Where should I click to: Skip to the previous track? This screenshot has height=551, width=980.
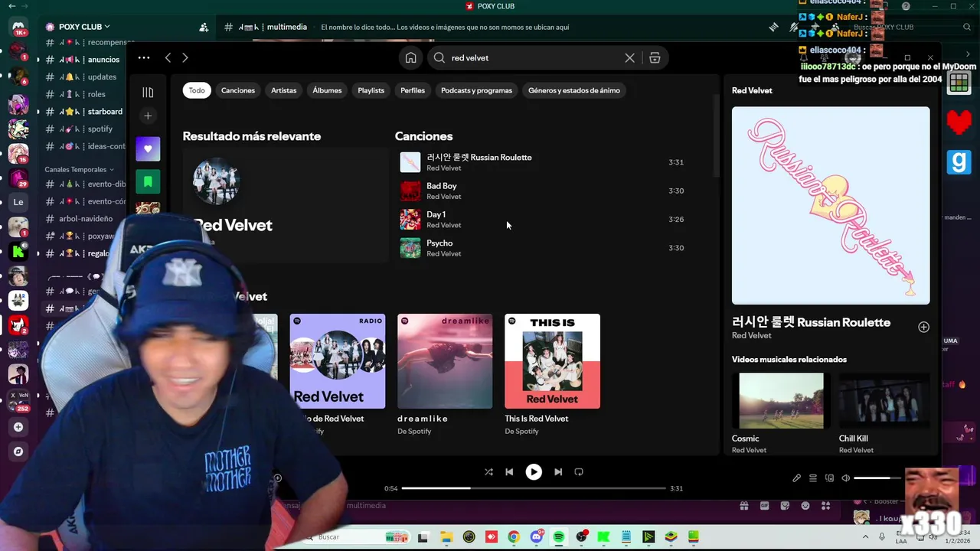click(509, 472)
